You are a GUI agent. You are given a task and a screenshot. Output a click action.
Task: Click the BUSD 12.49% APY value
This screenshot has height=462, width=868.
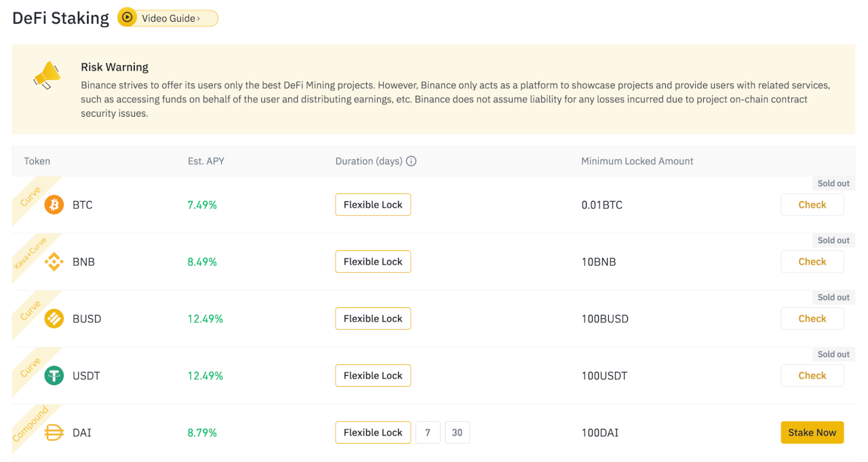pos(205,319)
